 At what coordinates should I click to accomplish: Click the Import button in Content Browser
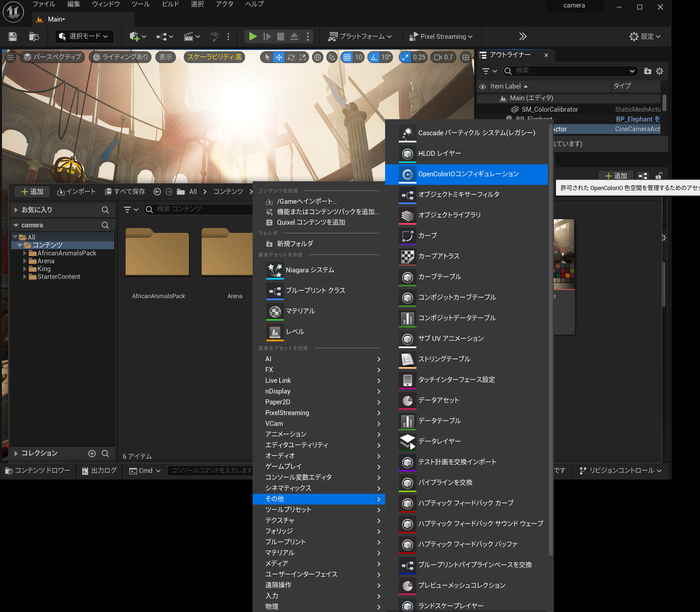pyautogui.click(x=76, y=192)
